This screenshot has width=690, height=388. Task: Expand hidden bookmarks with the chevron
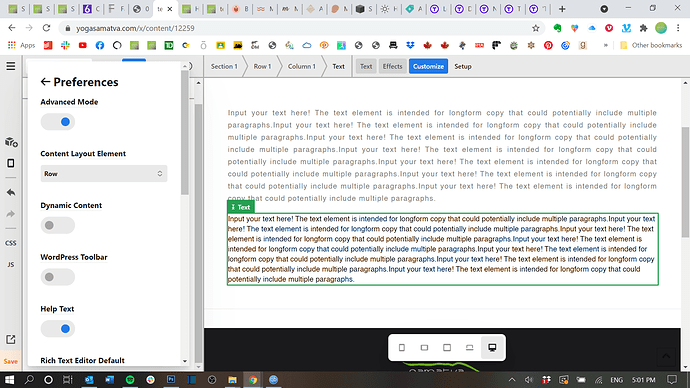(x=606, y=45)
